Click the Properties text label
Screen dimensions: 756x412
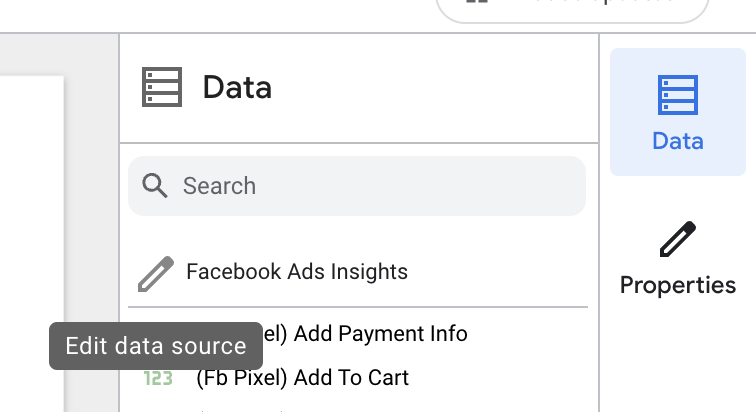(x=677, y=285)
